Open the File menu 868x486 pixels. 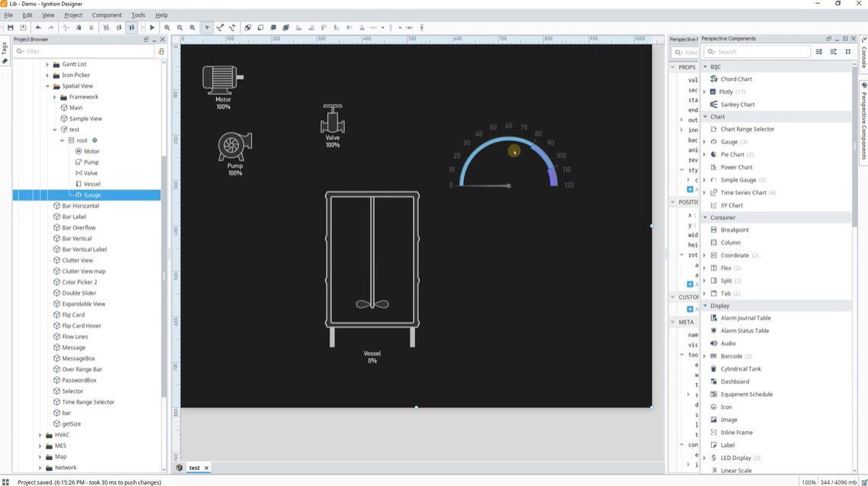(x=8, y=15)
